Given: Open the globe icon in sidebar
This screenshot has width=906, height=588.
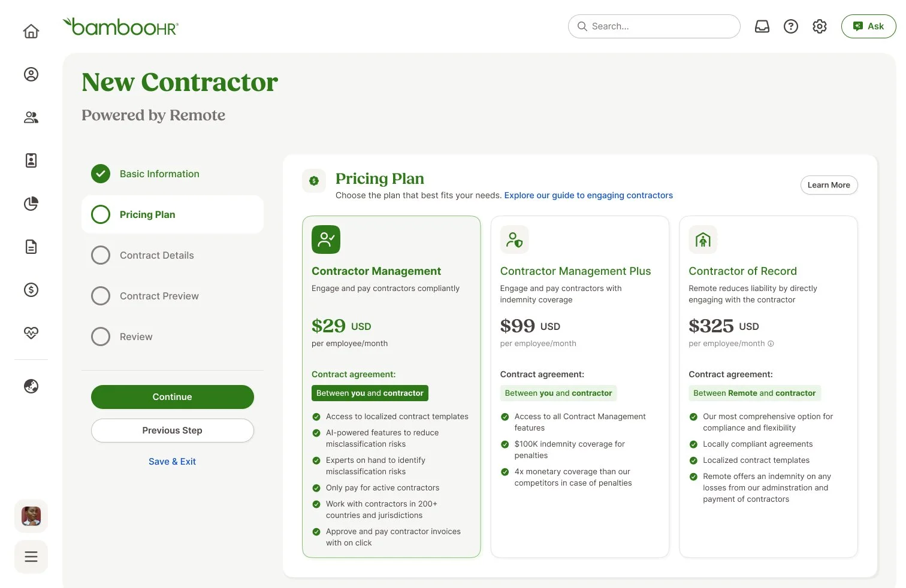Looking at the screenshot, I should point(31,386).
